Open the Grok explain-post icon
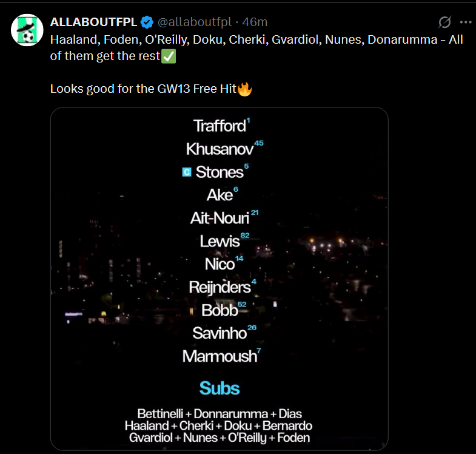476x454 pixels. [x=444, y=22]
